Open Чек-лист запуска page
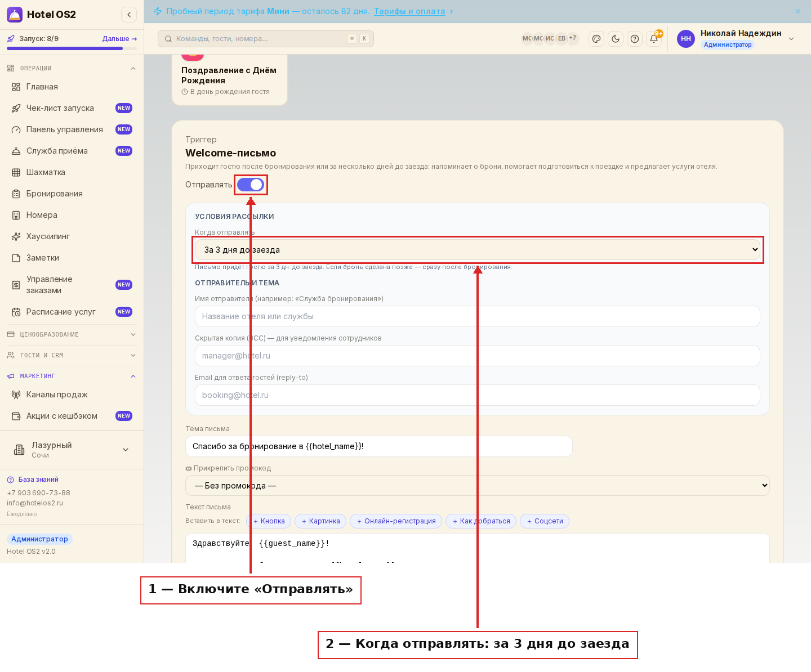 coord(72,108)
